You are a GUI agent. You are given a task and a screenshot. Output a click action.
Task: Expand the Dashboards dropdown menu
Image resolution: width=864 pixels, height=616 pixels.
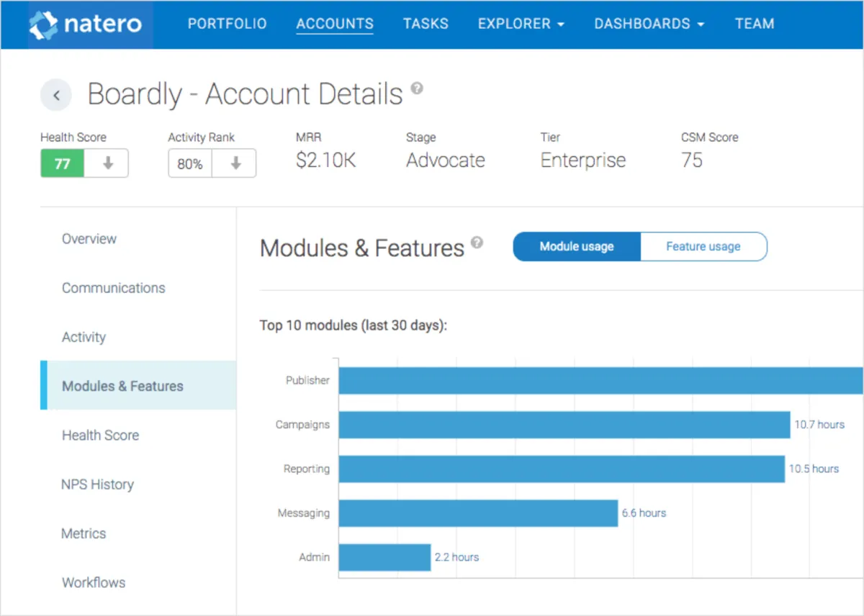(x=649, y=24)
